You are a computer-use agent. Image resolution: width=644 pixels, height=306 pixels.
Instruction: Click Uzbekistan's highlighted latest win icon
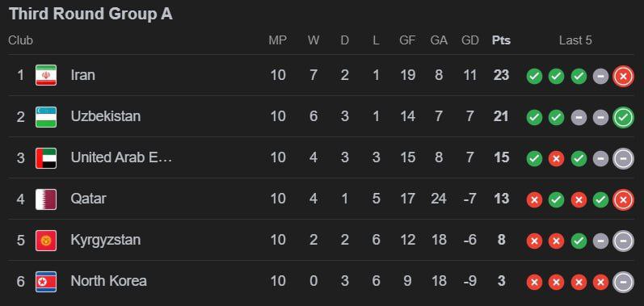tap(623, 117)
